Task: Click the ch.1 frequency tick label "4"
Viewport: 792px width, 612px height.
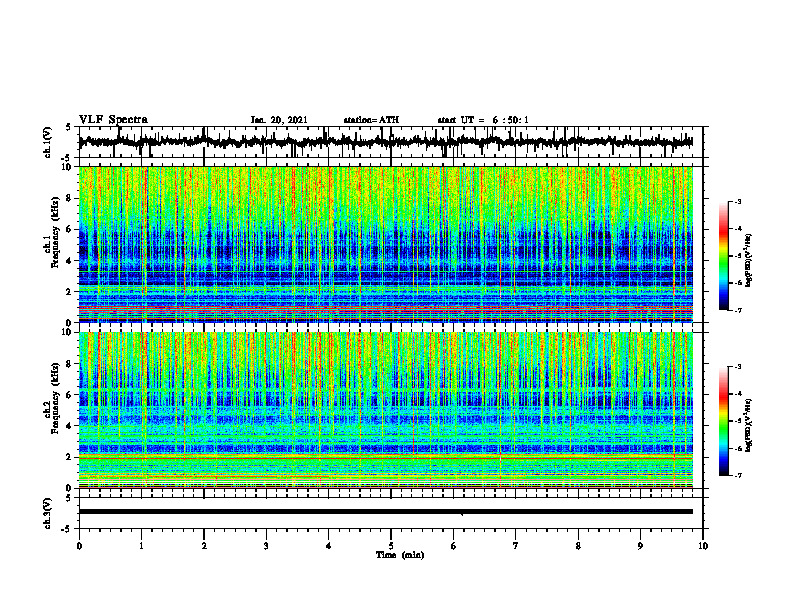Action: pyautogui.click(x=70, y=261)
